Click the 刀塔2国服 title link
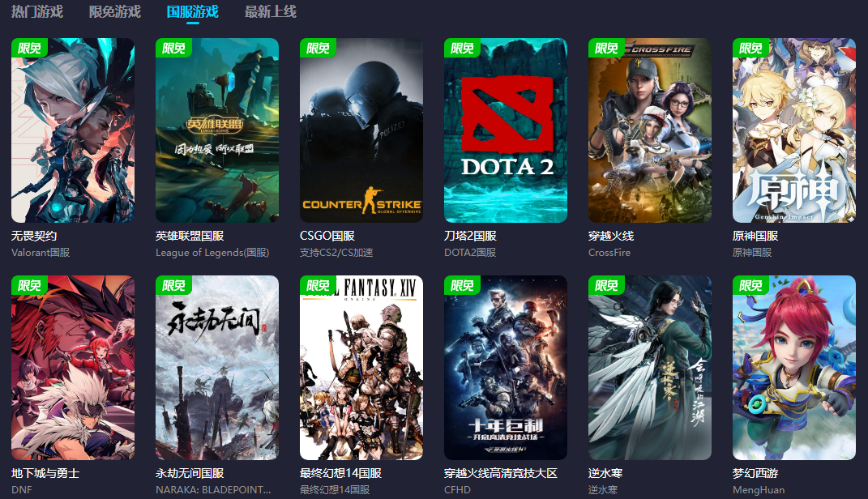Screen dimensions: 868x499 coord(470,237)
